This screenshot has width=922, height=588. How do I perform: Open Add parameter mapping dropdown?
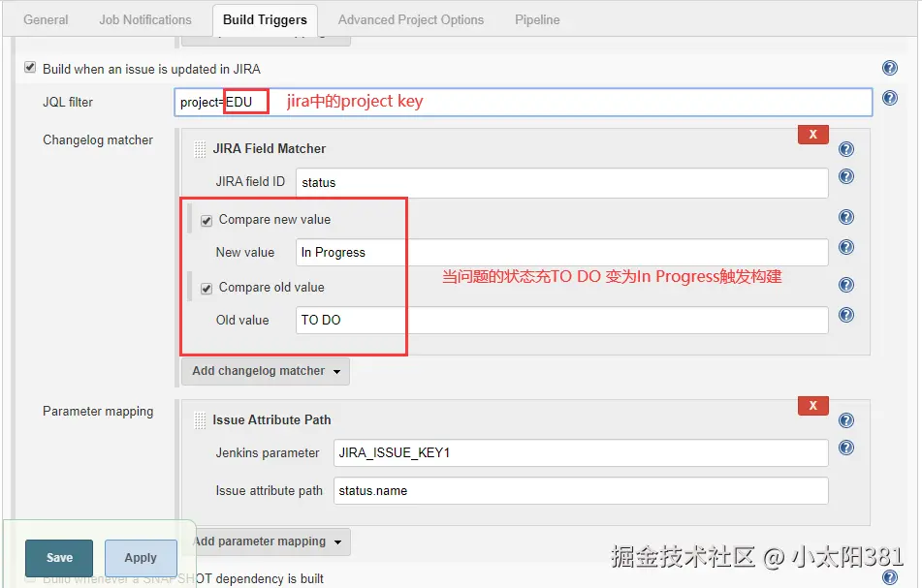[267, 542]
